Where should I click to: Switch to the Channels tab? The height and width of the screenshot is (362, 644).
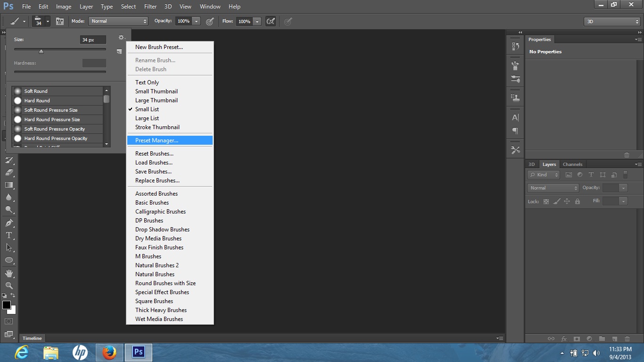pyautogui.click(x=572, y=165)
